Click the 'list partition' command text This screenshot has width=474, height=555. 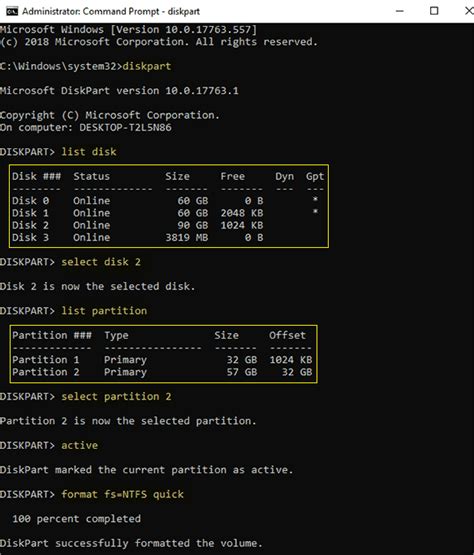pyautogui.click(x=104, y=311)
